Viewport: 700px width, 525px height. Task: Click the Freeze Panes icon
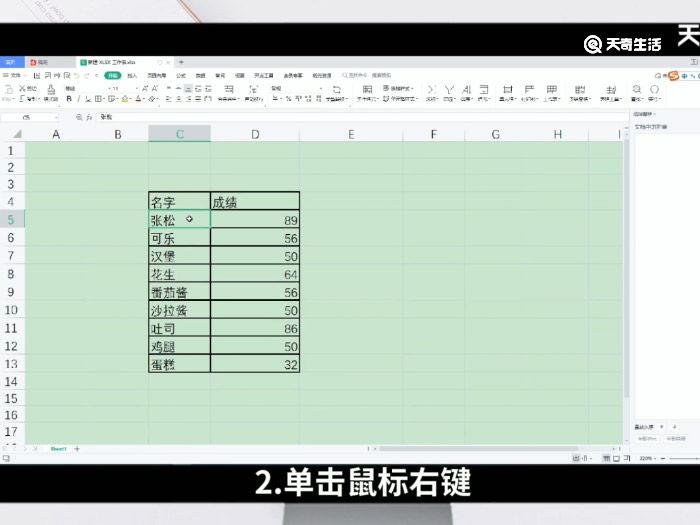pos(579,90)
